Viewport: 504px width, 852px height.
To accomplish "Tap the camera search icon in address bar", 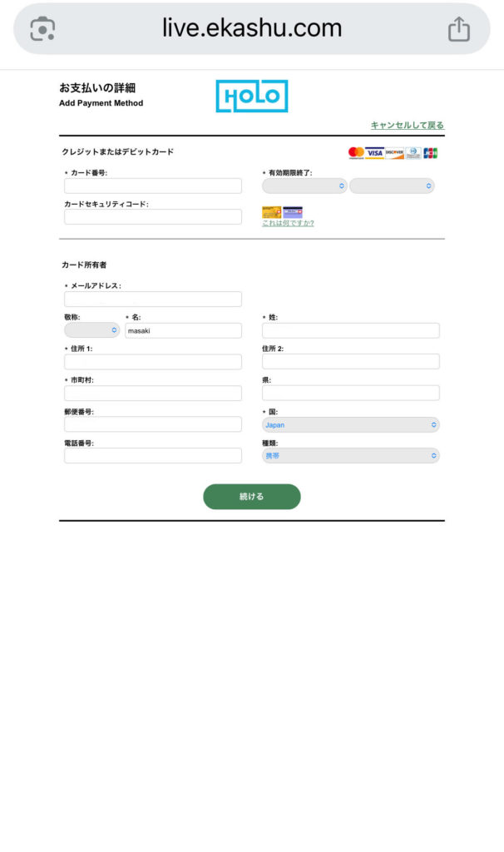I will (x=42, y=29).
